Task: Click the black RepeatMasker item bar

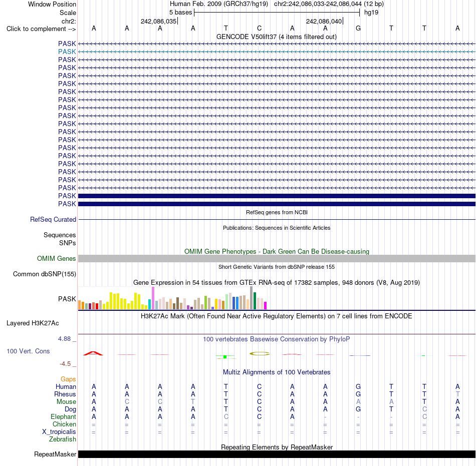Action: 277,454
